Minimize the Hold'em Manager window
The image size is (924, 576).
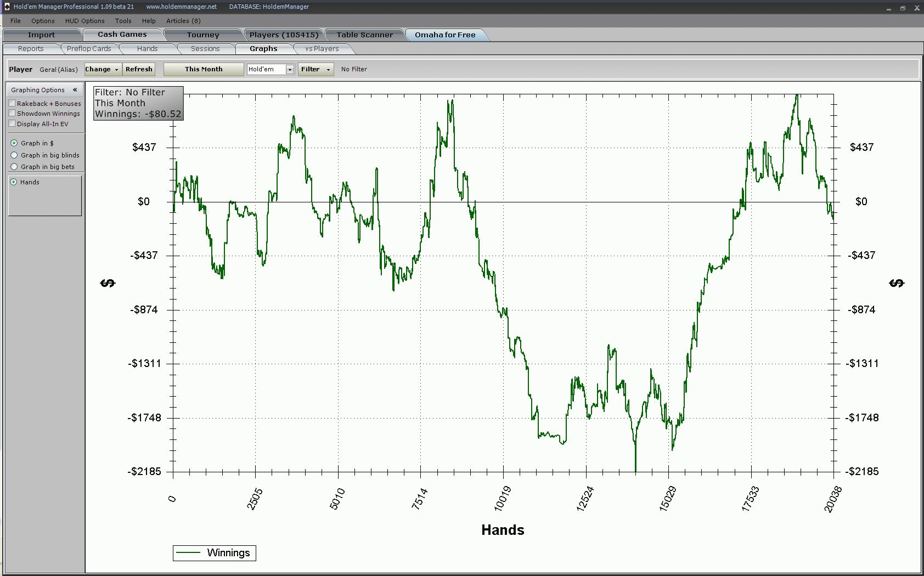click(x=889, y=8)
